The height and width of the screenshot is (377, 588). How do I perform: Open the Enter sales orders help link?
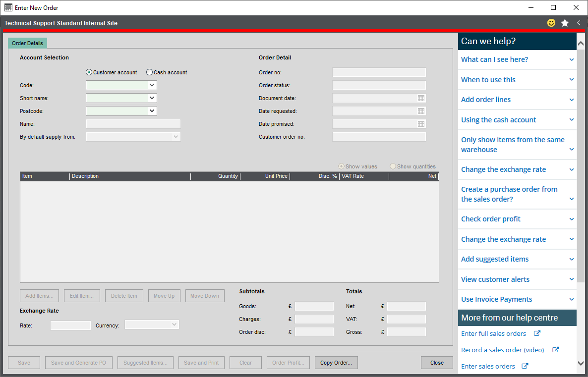click(x=524, y=366)
